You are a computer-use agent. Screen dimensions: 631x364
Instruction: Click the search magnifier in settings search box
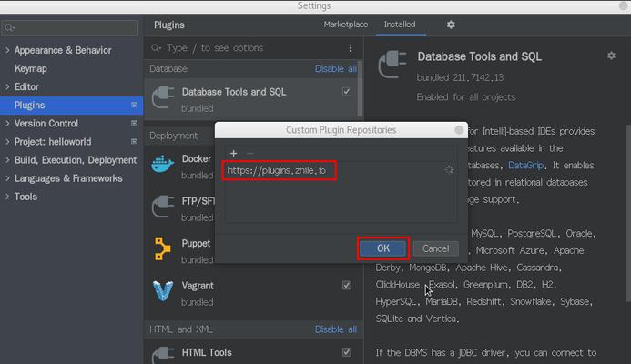click(x=10, y=27)
